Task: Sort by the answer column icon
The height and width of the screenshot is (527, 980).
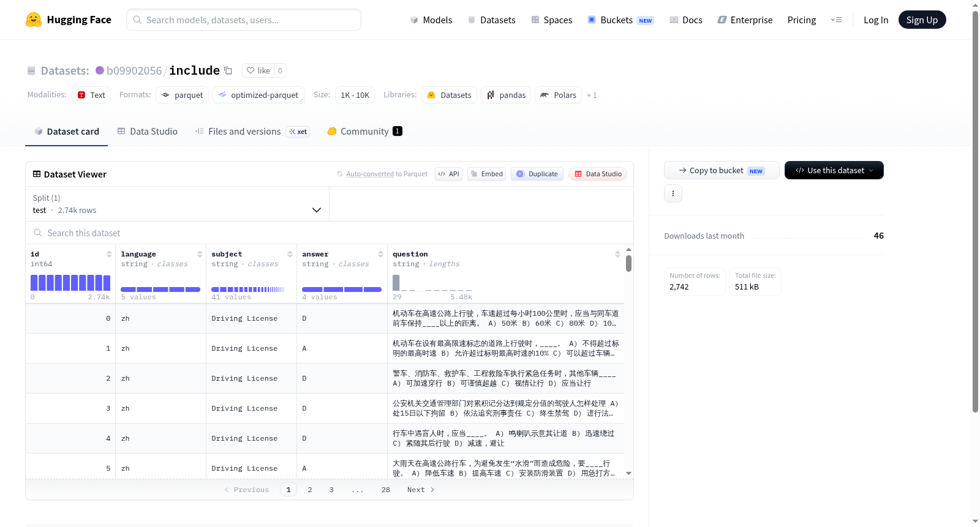Action: (x=380, y=254)
